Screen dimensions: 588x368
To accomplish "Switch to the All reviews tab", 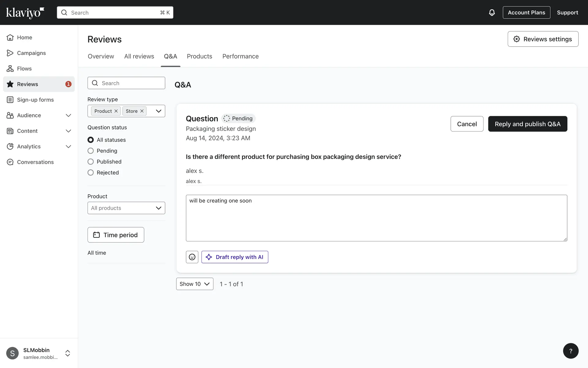I will [x=139, y=56].
